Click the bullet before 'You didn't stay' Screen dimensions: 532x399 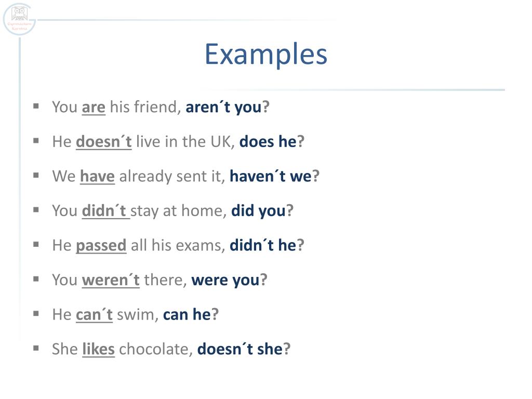click(36, 210)
